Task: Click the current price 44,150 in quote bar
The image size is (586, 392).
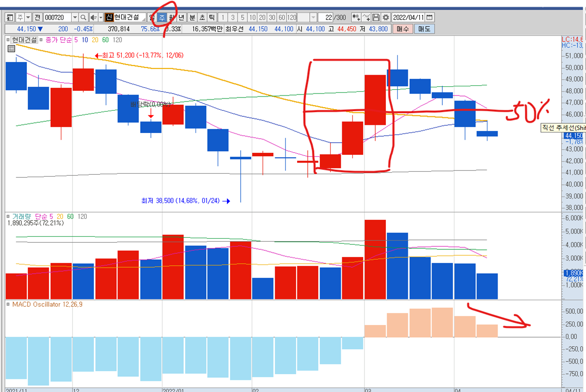Action: click(x=26, y=29)
